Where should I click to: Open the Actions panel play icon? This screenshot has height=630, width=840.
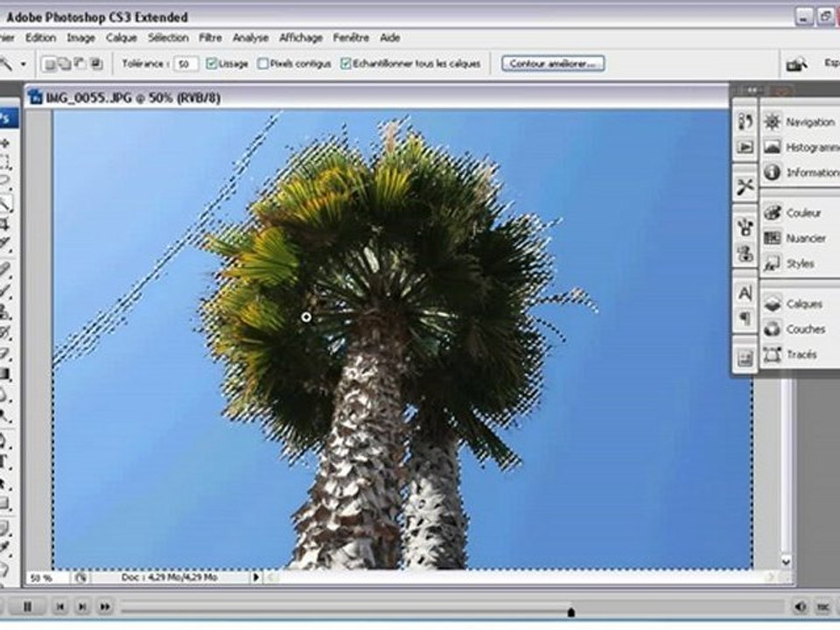click(x=745, y=147)
